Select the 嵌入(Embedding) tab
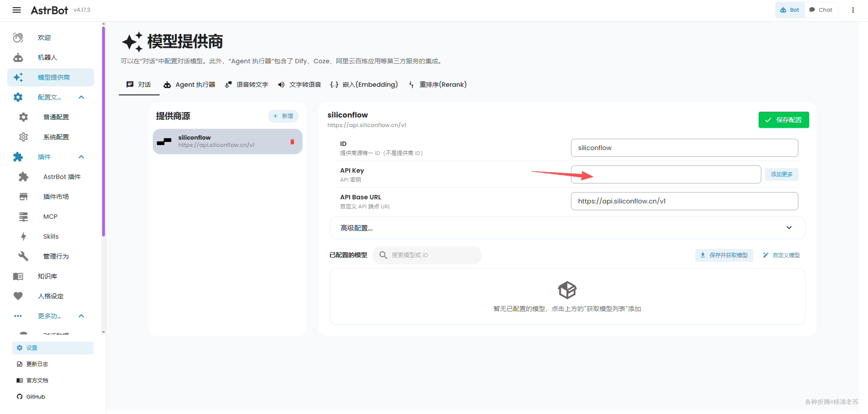 tap(364, 85)
